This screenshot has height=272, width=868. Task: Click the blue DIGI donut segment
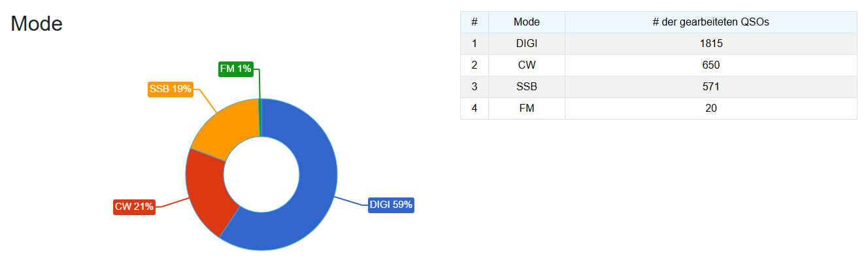(x=314, y=196)
